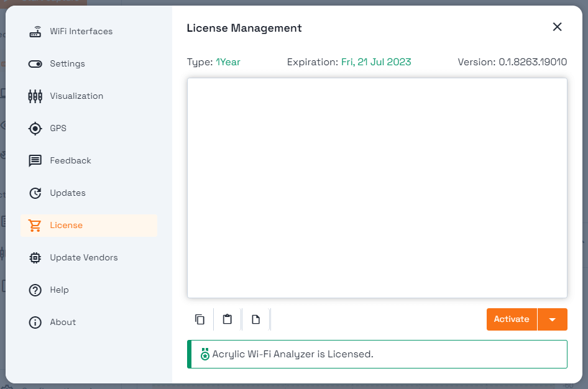Click inside the license text area
Screen dimensions: 588x389
[x=377, y=188]
